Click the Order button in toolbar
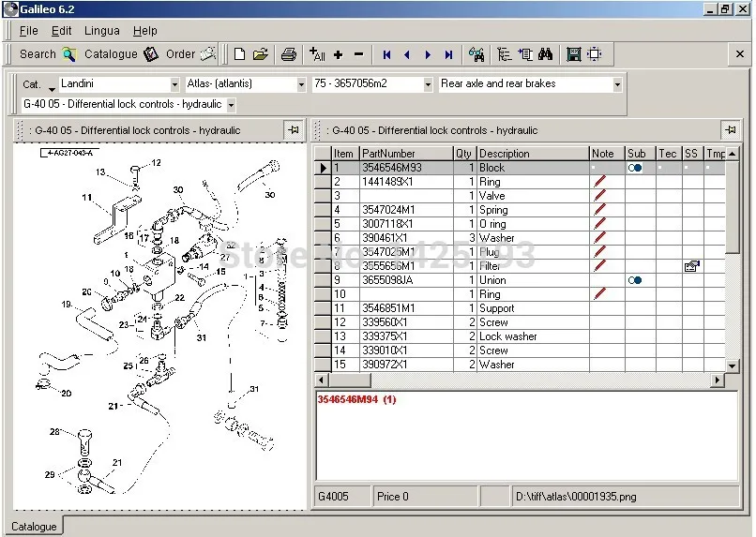 tap(190, 54)
